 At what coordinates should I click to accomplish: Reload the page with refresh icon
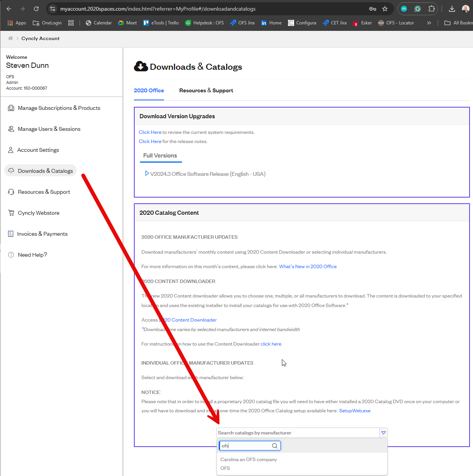click(36, 9)
